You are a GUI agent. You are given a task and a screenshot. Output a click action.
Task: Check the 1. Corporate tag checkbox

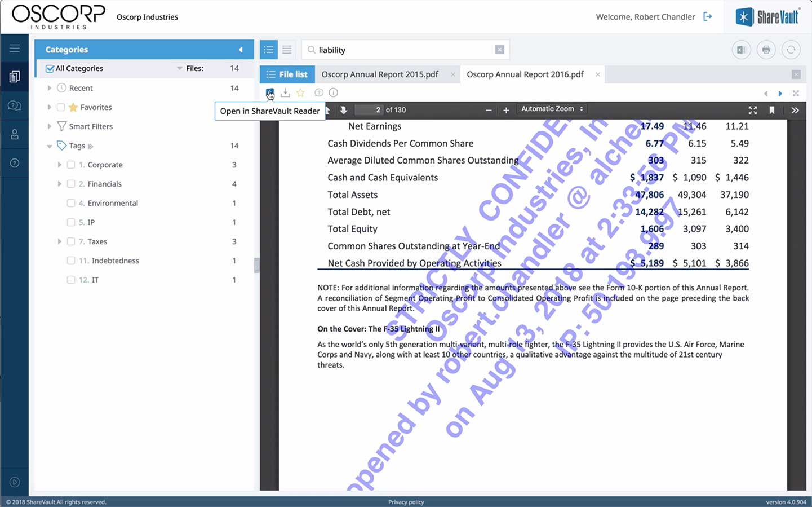tap(71, 165)
